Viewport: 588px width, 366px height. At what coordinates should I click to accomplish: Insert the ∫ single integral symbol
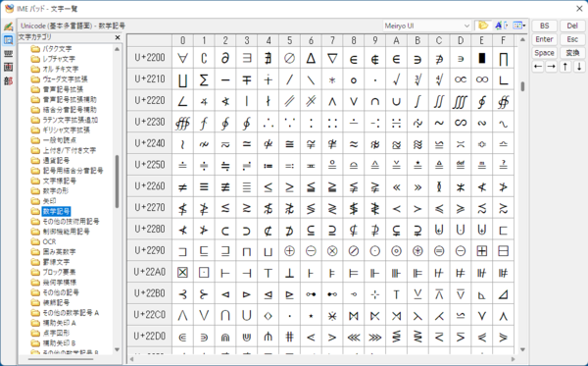click(417, 101)
